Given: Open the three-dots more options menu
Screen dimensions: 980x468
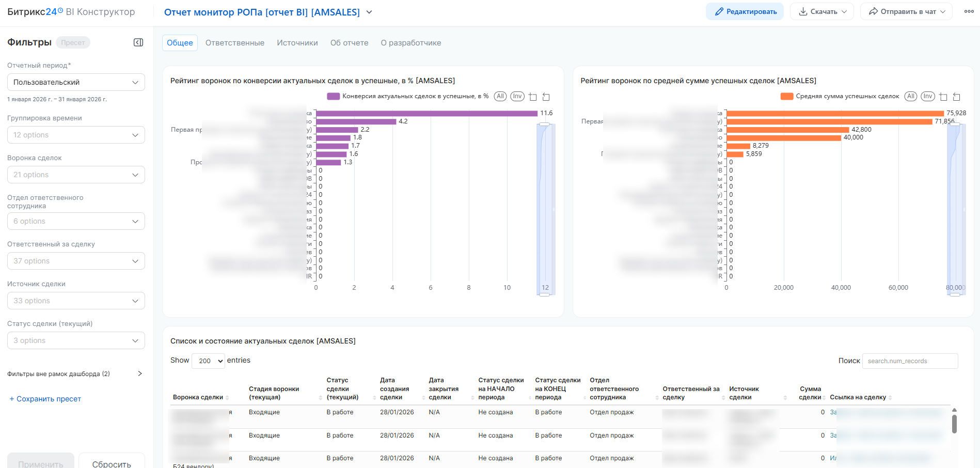Looking at the screenshot, I should pyautogui.click(x=969, y=11).
